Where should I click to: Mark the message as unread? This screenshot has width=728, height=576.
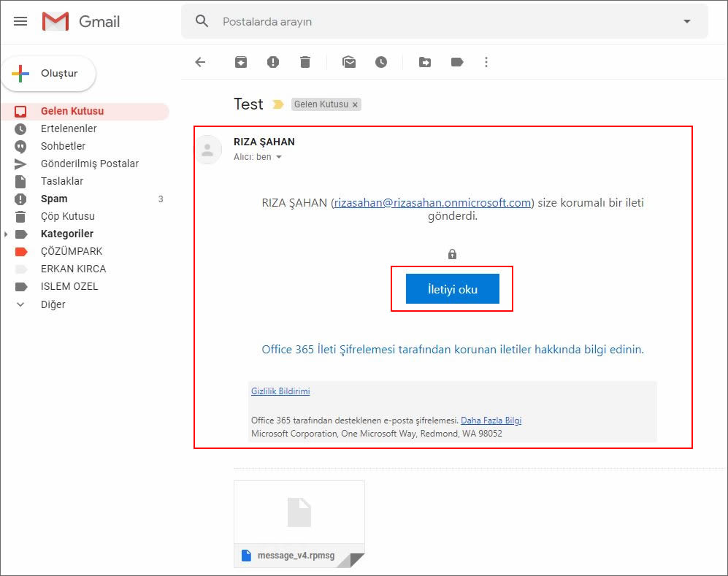click(x=349, y=62)
